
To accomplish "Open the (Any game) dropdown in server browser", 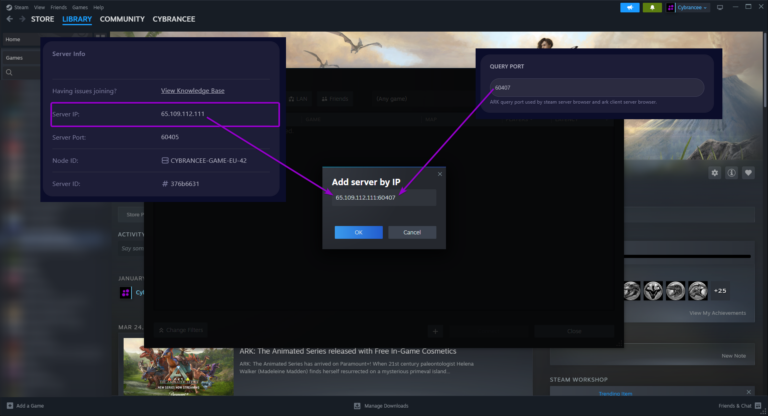I will click(x=392, y=99).
